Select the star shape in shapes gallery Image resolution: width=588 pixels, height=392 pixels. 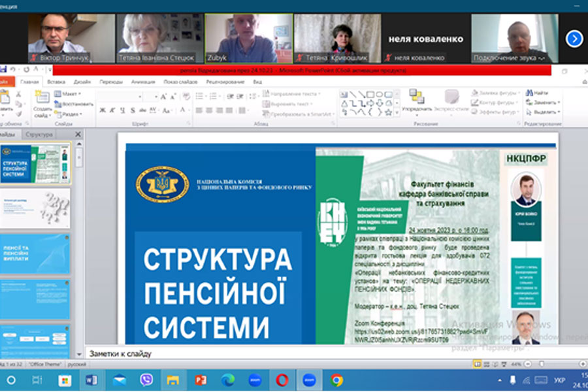click(388, 112)
